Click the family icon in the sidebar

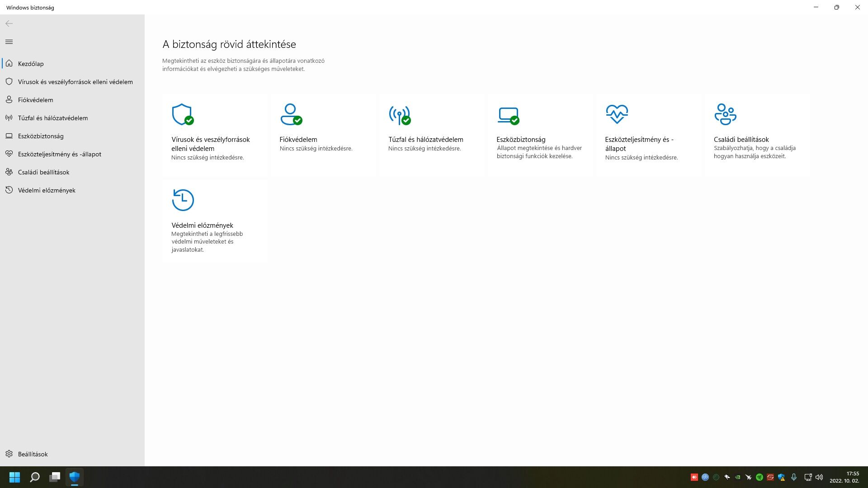point(9,172)
